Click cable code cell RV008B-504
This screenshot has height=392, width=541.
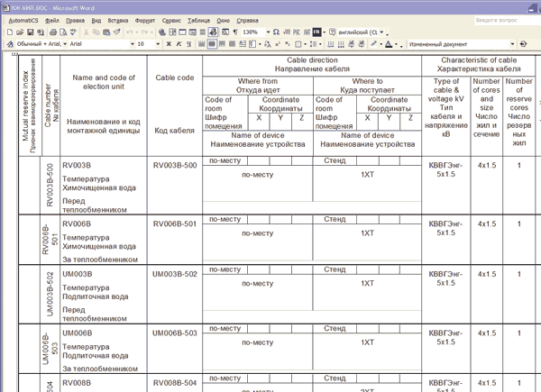coord(175,383)
